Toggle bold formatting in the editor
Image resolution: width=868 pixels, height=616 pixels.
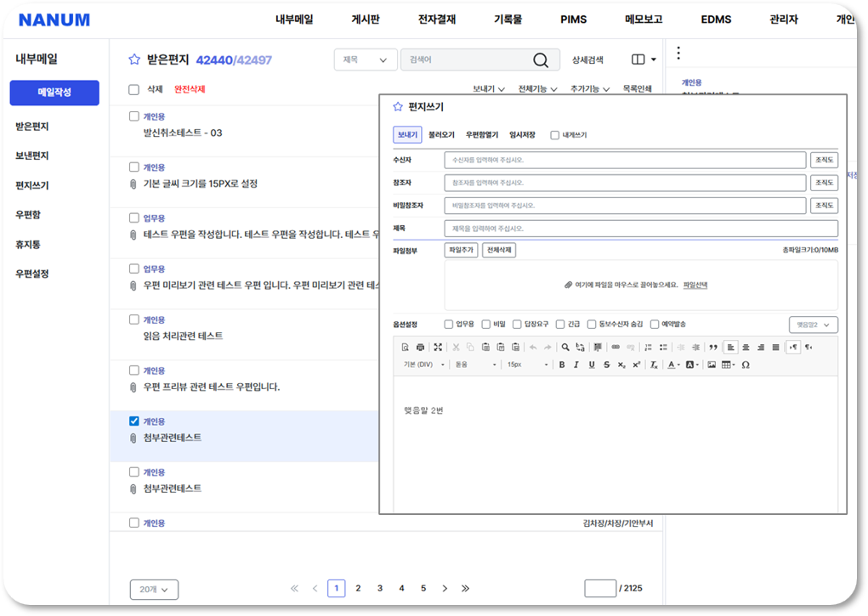point(561,365)
